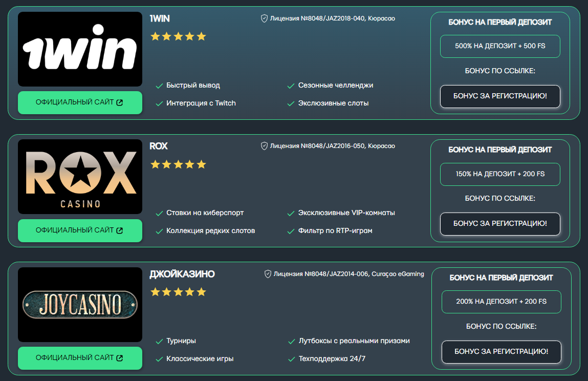Claim Джойказино "БОНУС ЗА РЕГИСТРАЦИЮ!" button
The width and height of the screenshot is (588, 381).
502,352
